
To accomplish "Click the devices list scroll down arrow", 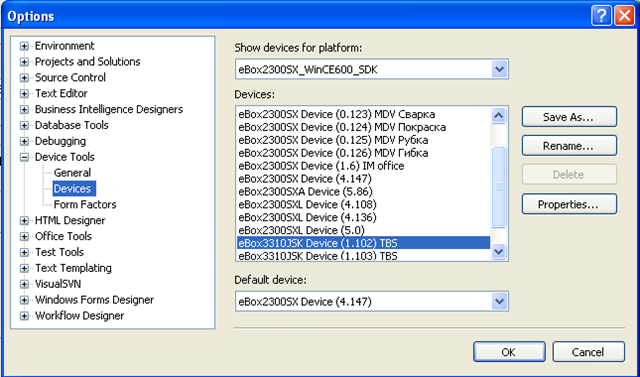I will pyautogui.click(x=498, y=251).
